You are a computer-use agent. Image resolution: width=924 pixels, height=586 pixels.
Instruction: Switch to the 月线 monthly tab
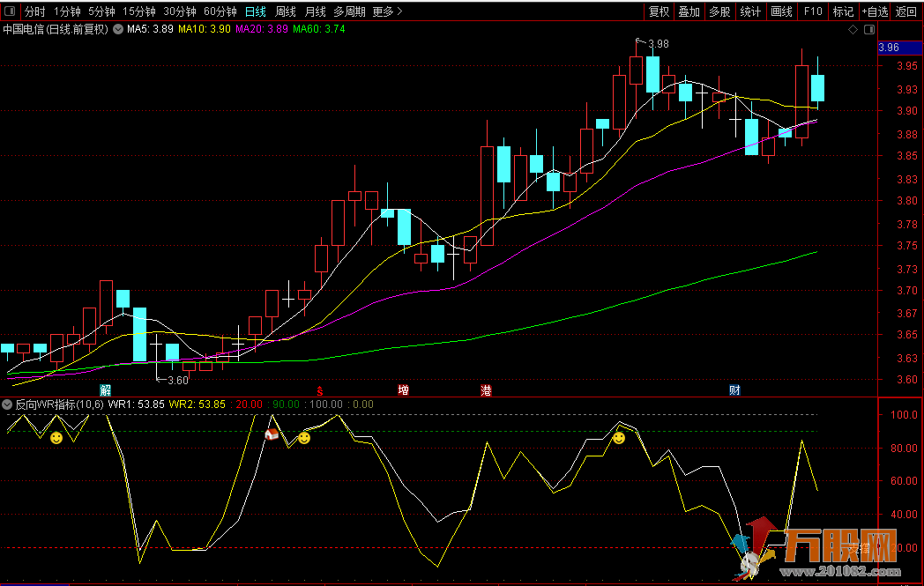pos(316,11)
